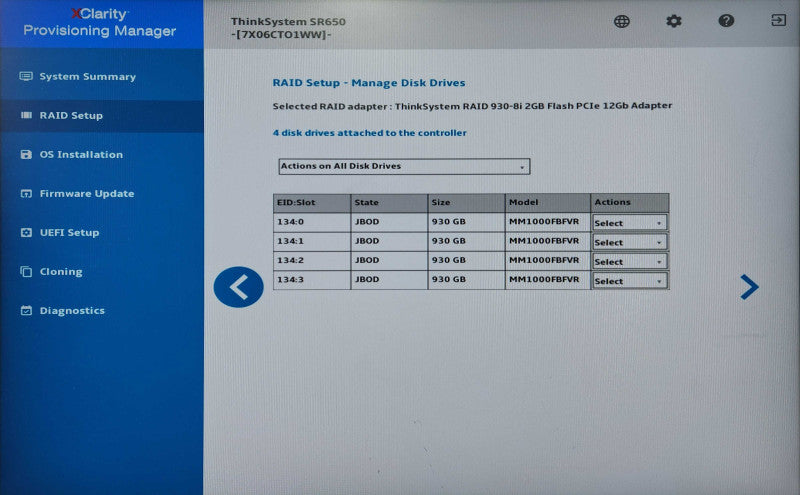Click the OS Installation disk icon
The image size is (800, 495).
click(x=26, y=155)
